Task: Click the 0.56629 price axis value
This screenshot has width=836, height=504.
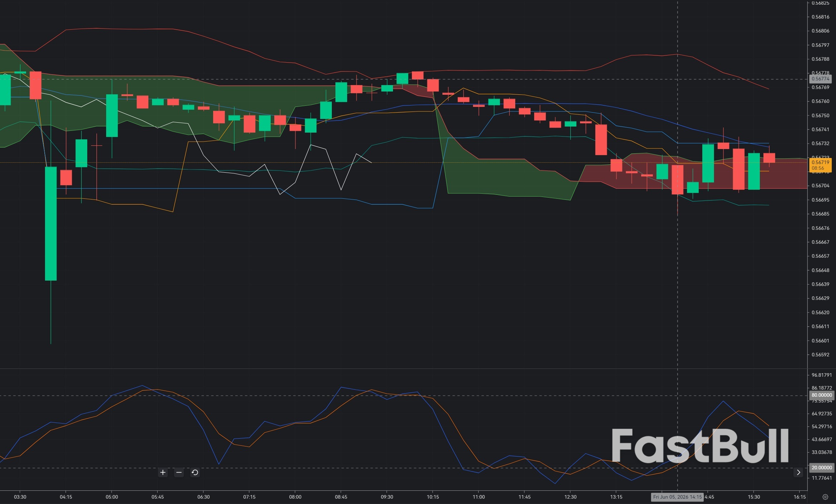Action: coord(820,298)
